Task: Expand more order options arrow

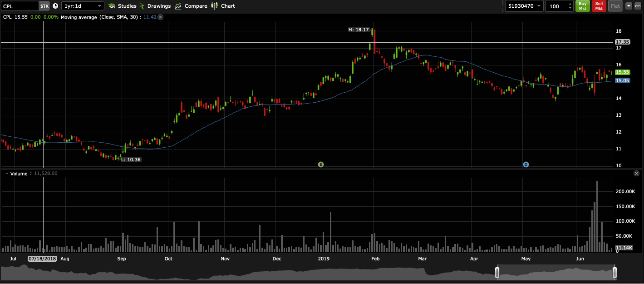Action: click(629, 6)
